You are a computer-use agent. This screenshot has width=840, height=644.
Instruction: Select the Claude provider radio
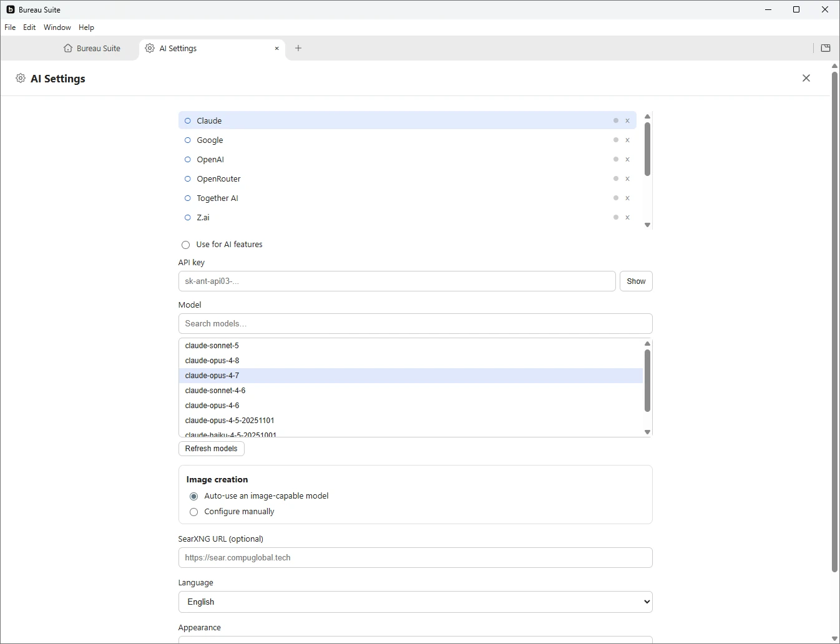[x=187, y=120]
